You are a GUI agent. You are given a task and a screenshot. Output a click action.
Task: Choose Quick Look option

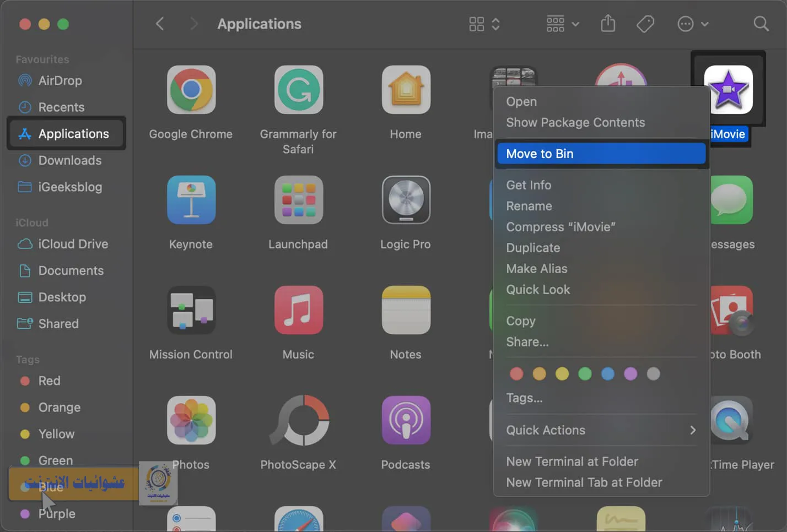[x=538, y=290]
